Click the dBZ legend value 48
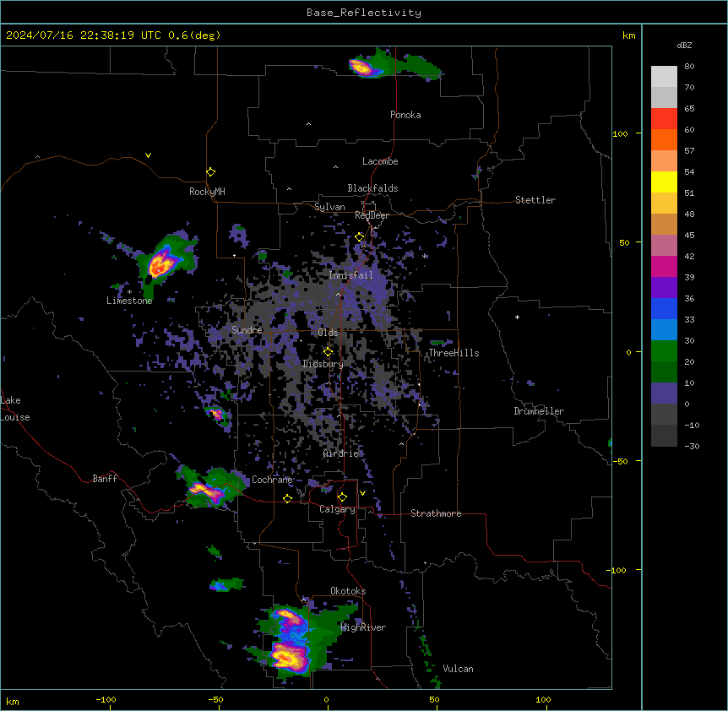The width and height of the screenshot is (728, 711). [x=689, y=214]
